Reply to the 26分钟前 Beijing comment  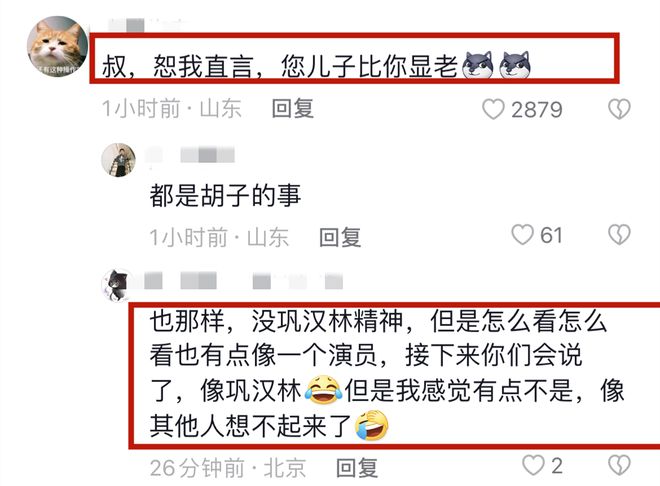357,467
